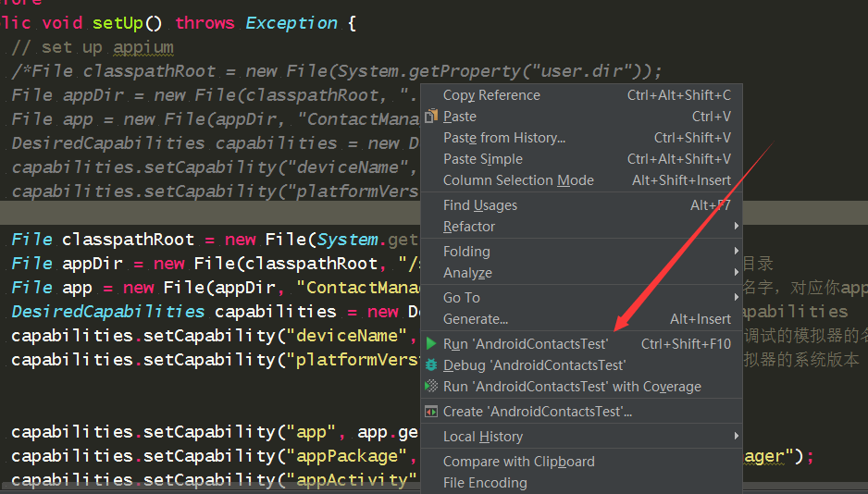Open the Go To submenu
The width and height of the screenshot is (868, 494).
click(581, 298)
